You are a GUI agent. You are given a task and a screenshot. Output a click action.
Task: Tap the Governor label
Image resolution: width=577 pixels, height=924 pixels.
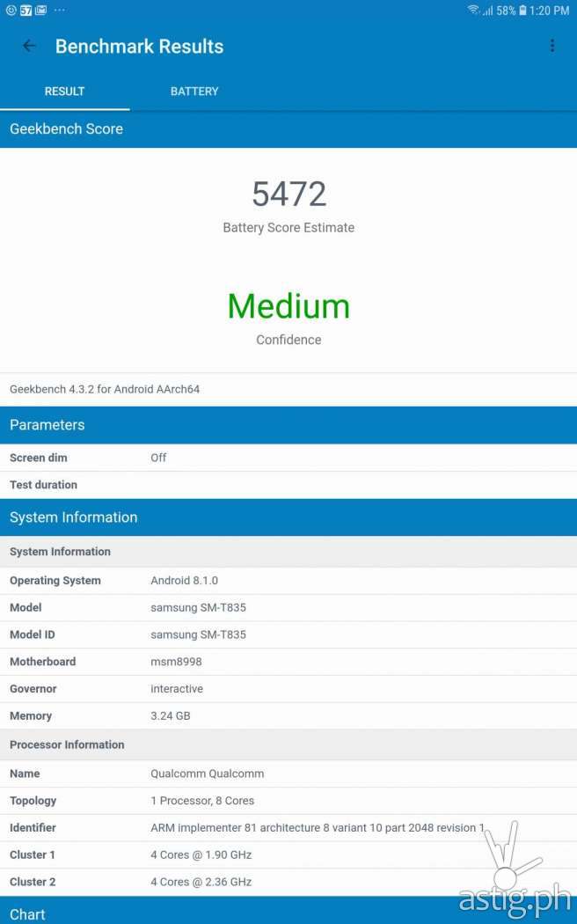pos(33,689)
